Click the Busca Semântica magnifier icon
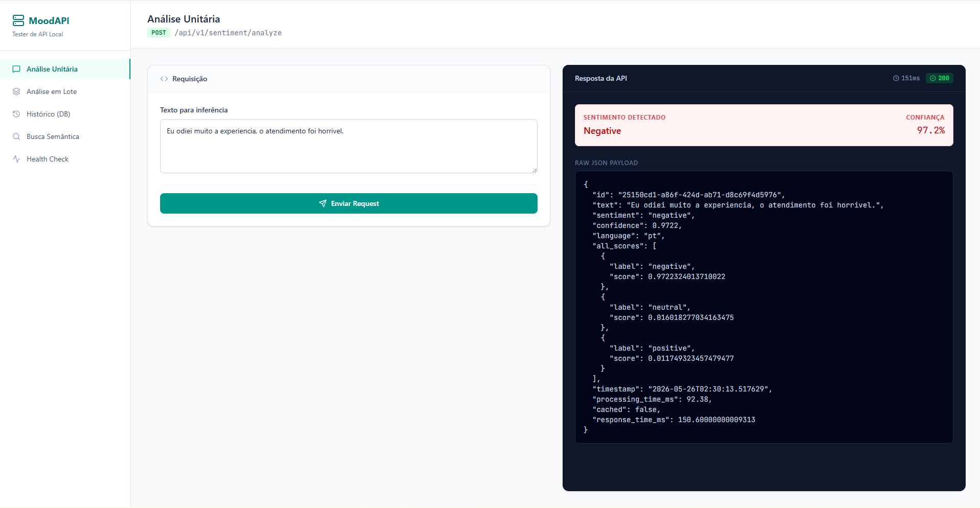980x508 pixels. 16,136
